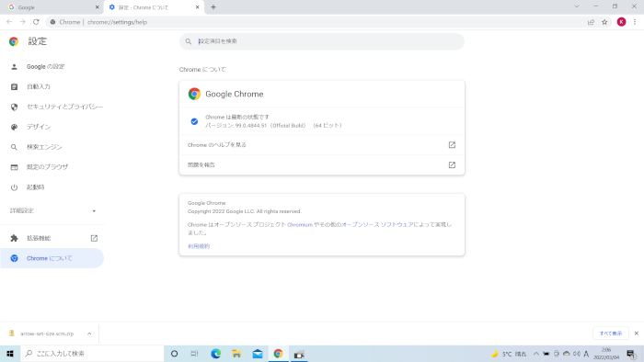Click the taskbar search box

tap(92, 354)
